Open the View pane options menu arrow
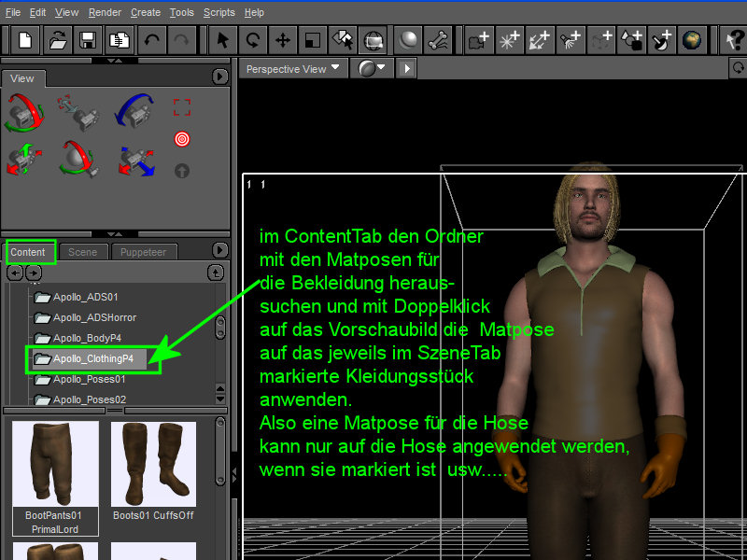Image resolution: width=747 pixels, height=560 pixels. (x=219, y=77)
